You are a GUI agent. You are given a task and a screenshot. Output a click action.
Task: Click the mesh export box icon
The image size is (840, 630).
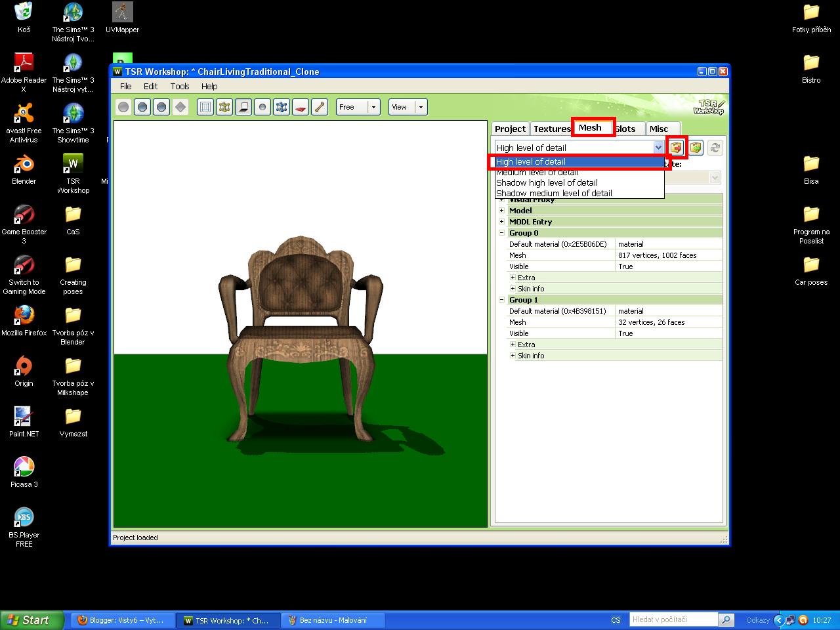[x=677, y=148]
